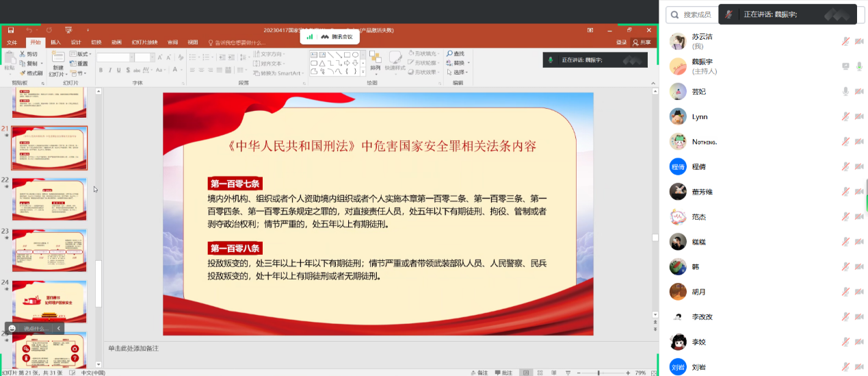Select slide 22 thumbnail in the slide panel
The image size is (868, 376).
point(49,199)
